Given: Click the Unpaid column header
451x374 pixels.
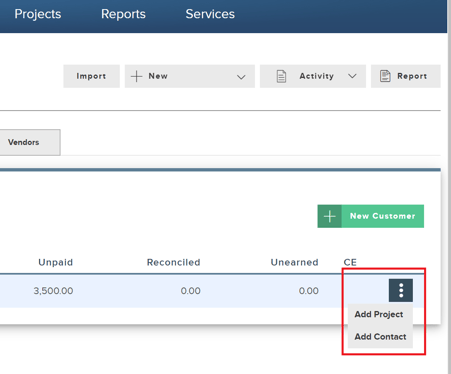Looking at the screenshot, I should point(56,262).
